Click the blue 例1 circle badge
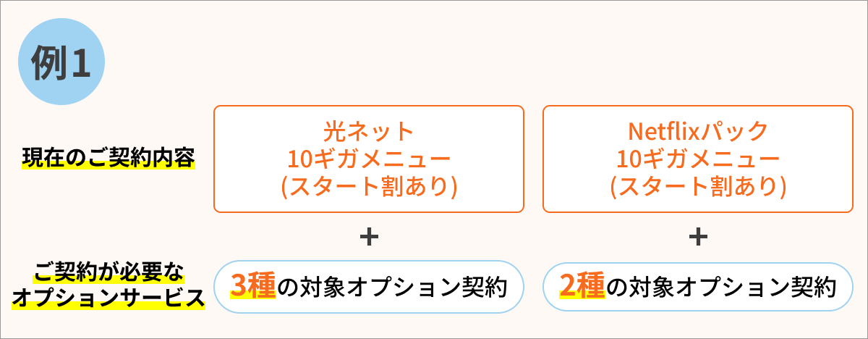Viewport: 868px width, 339px height. pos(61,64)
